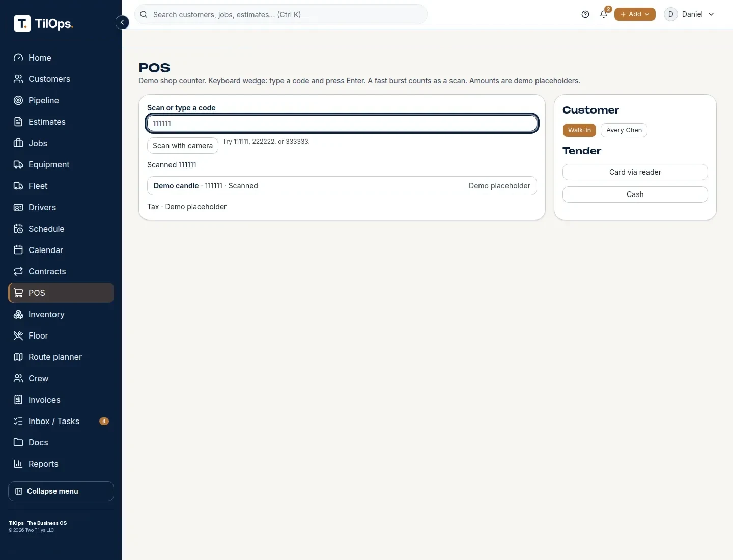Screen dimensions: 733x560
Task: Click the Pipeline target icon
Action: coord(18,100)
